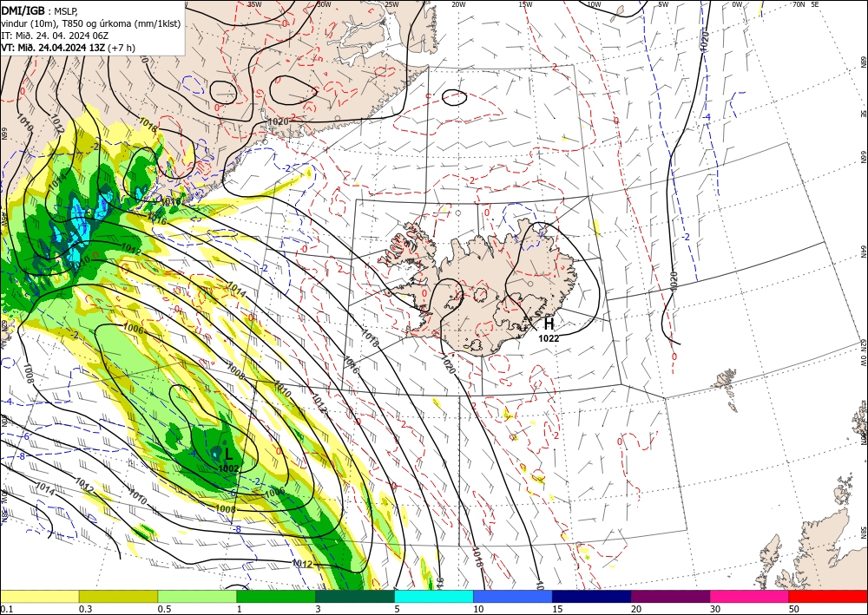Click the 20W longitude label
Image resolution: width=868 pixels, height=615 pixels.
457,4
